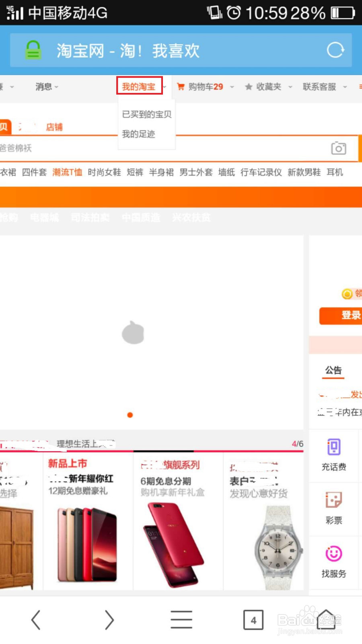
Task: Expand the 收藏夹 dropdown arrow
Action: coord(290,87)
